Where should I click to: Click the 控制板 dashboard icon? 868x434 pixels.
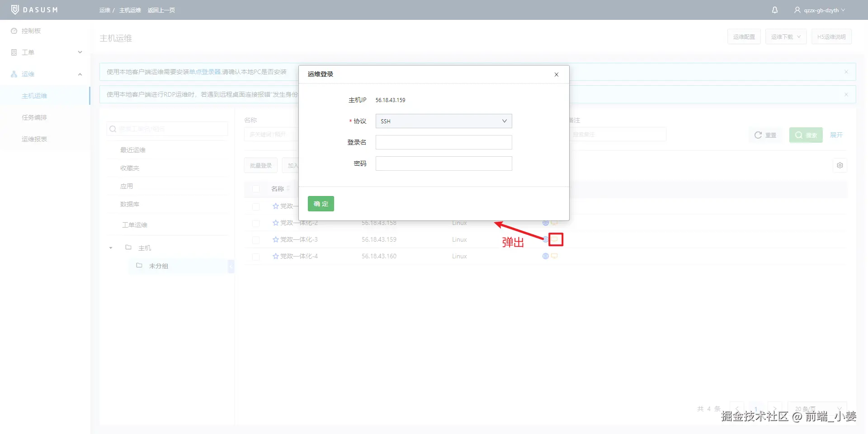tap(14, 31)
